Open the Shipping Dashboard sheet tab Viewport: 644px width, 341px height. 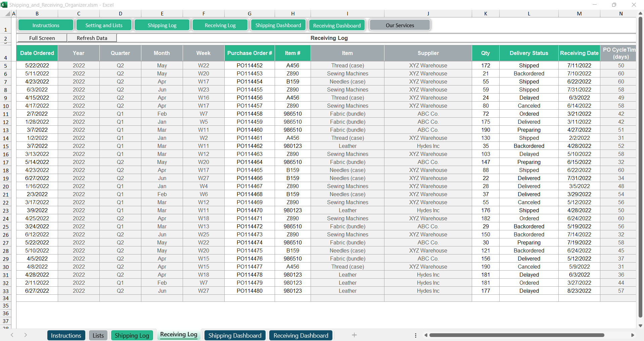pos(235,335)
